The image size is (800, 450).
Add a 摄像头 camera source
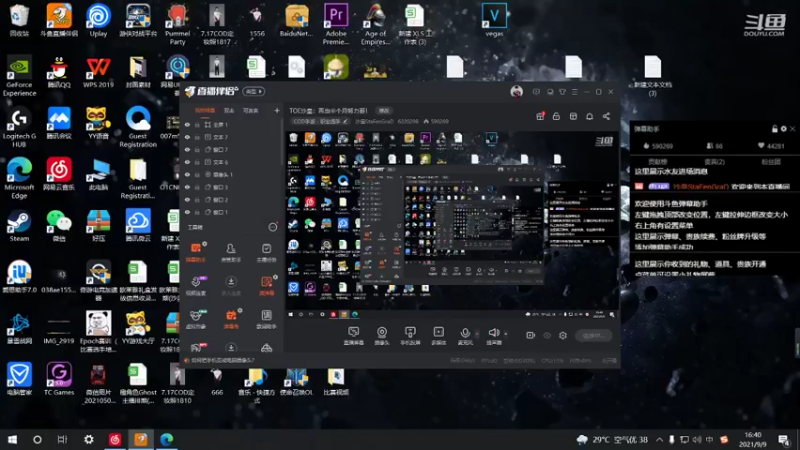pyautogui.click(x=382, y=335)
